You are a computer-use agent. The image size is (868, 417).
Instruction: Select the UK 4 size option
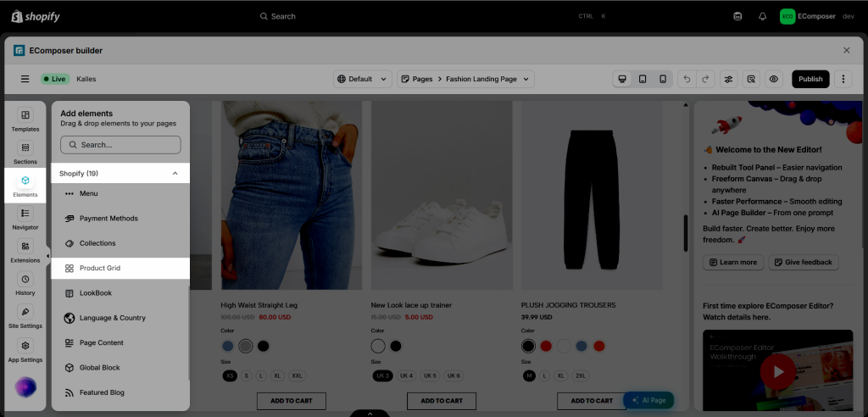pos(406,375)
